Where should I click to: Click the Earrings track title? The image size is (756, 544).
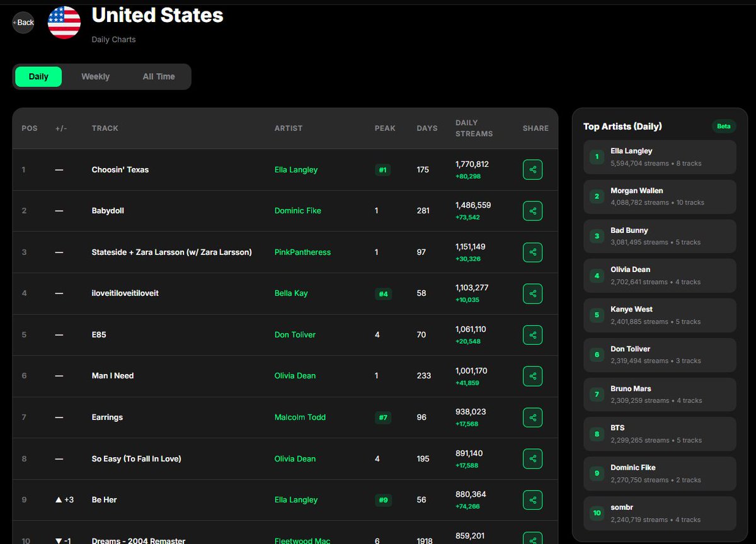click(107, 417)
